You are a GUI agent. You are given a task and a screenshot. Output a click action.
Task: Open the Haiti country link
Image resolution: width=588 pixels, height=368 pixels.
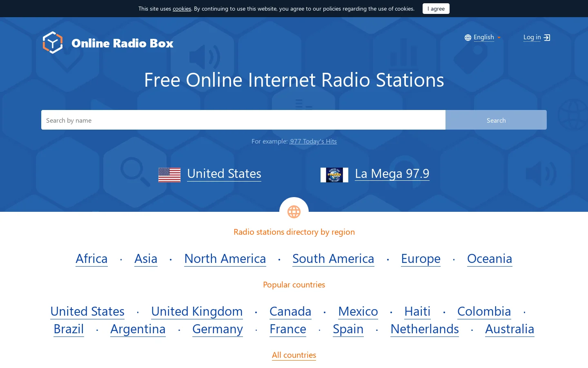[417, 311]
